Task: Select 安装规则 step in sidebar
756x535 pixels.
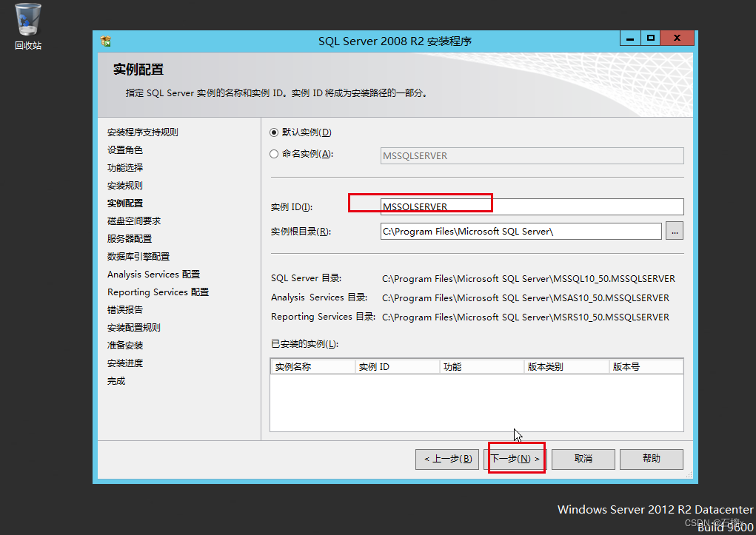Action: 125,186
